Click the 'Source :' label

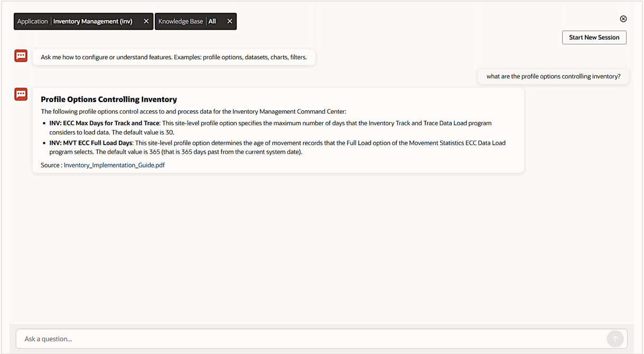coord(51,165)
